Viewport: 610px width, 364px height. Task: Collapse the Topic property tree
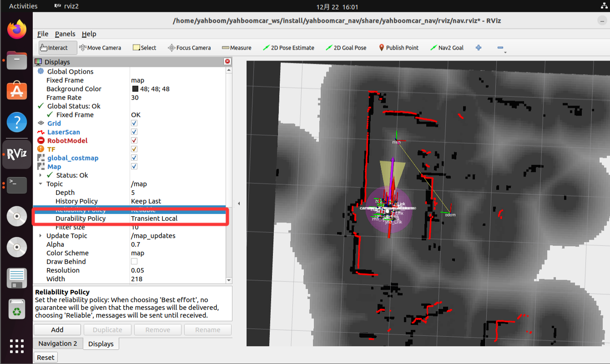tap(41, 184)
